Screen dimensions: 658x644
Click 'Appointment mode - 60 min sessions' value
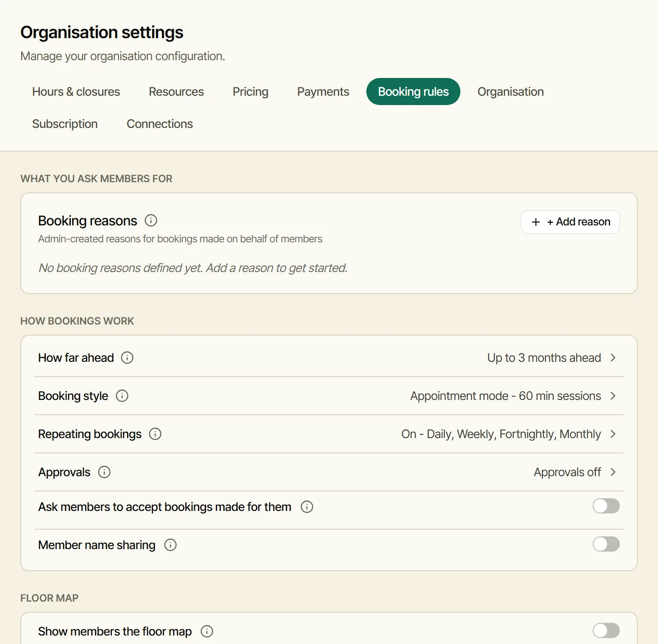[505, 396]
